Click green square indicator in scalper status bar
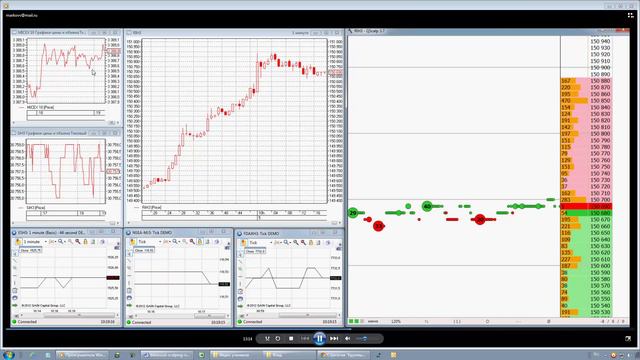This screenshot has height=360, width=640. [351, 322]
